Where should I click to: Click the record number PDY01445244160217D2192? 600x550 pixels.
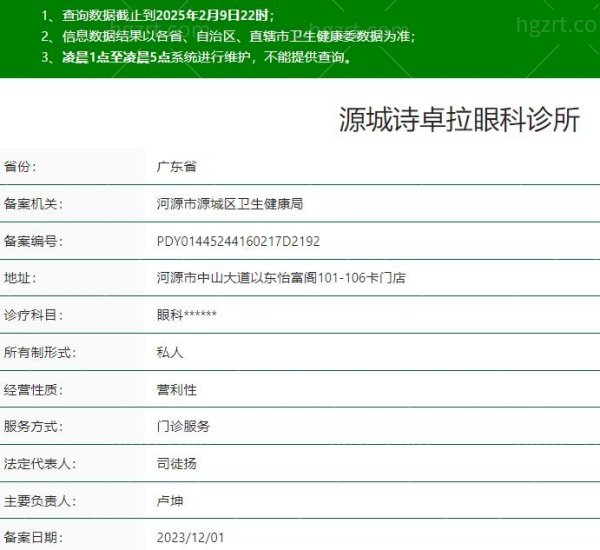238,241
